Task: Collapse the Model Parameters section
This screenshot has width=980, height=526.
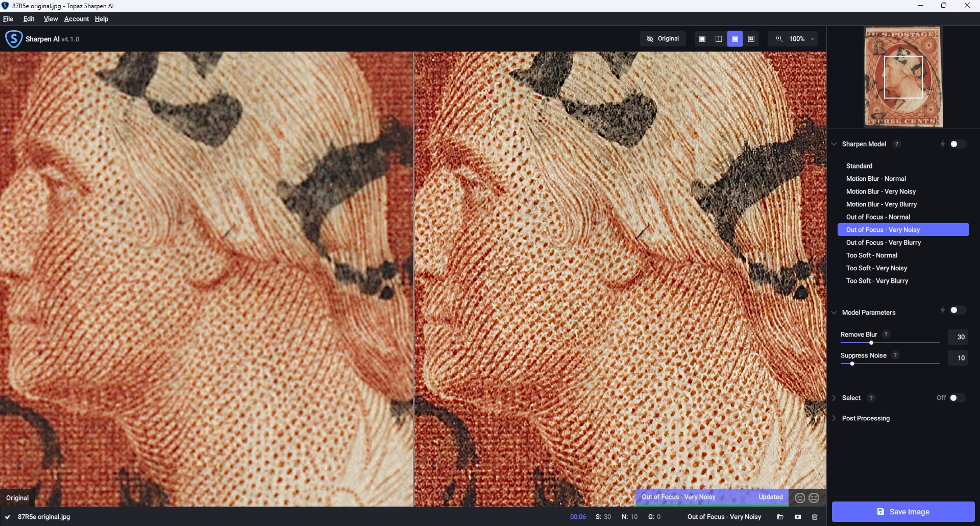Action: 834,313
